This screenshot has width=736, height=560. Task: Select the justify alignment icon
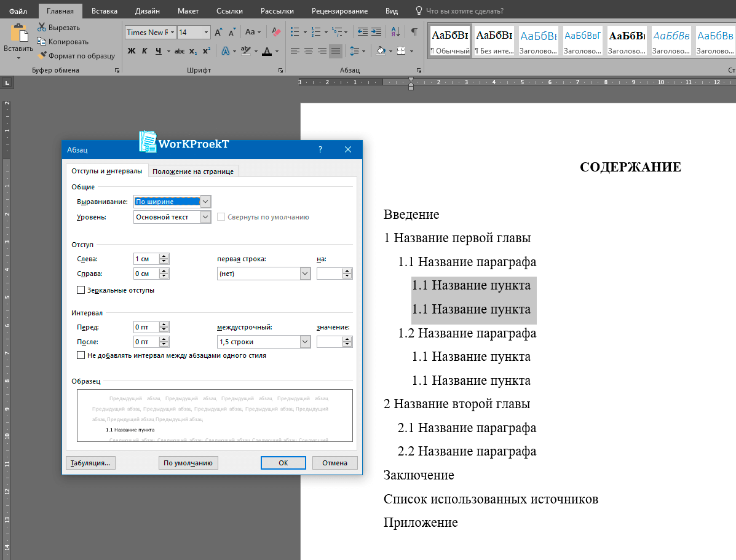click(x=335, y=51)
